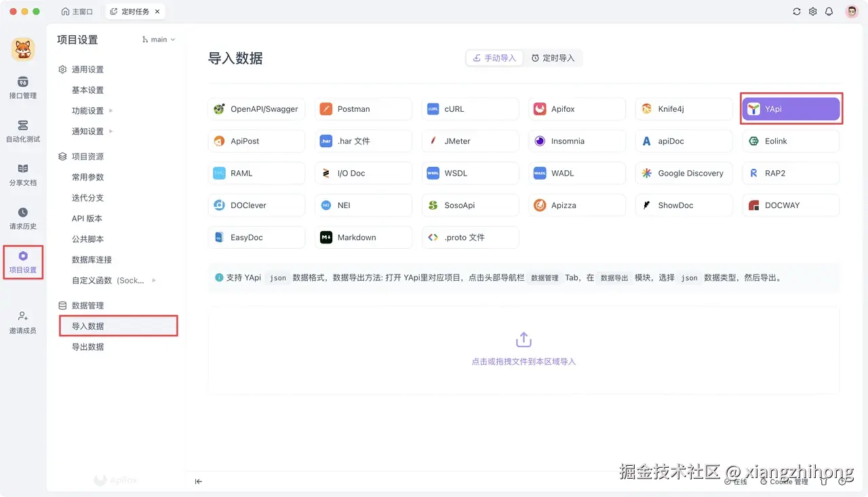Click the file upload drop area
The image size is (868, 497).
coord(524,351)
